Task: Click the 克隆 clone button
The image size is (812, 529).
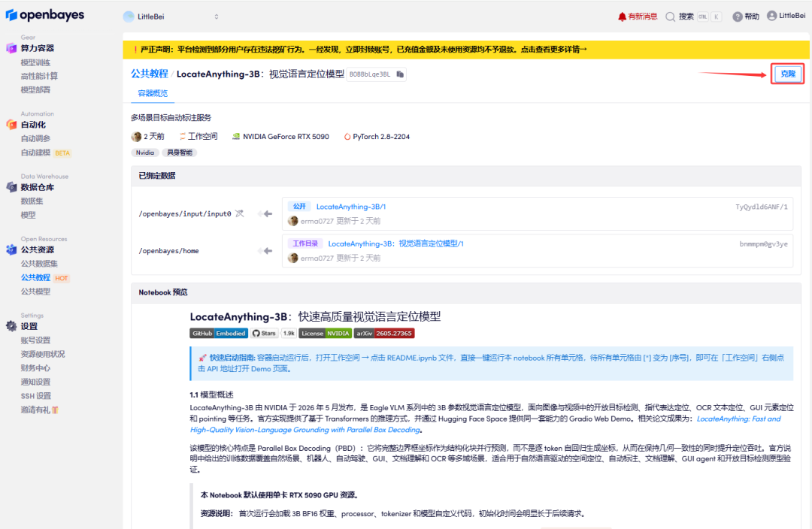Action: point(787,74)
